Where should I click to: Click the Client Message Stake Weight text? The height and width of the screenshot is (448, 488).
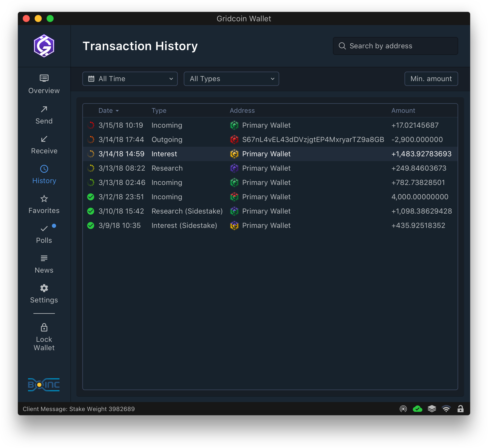point(79,409)
